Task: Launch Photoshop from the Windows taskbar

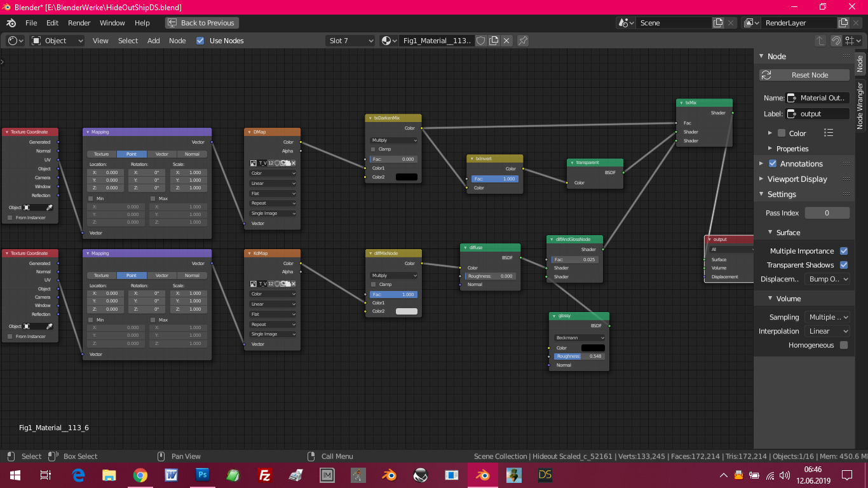Action: pyautogui.click(x=203, y=475)
